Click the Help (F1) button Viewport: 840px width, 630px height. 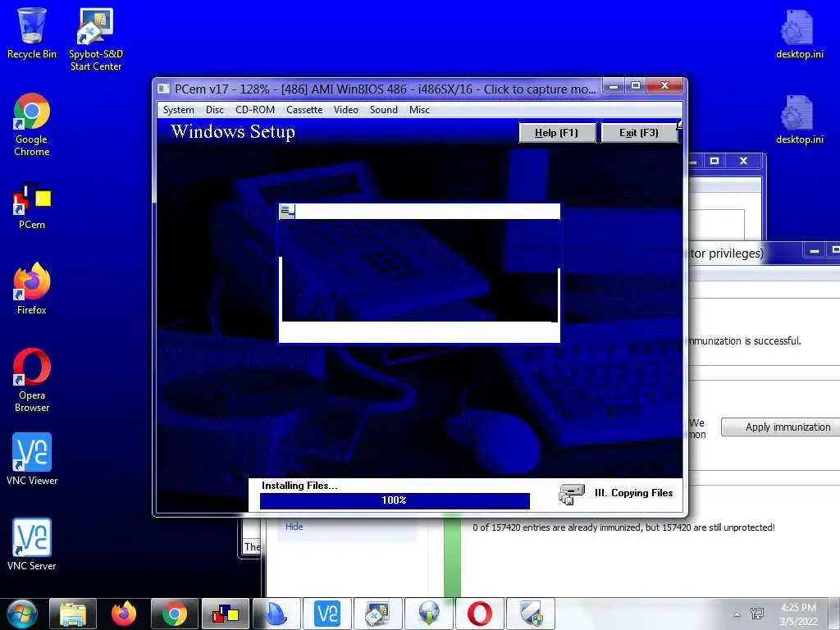(557, 133)
